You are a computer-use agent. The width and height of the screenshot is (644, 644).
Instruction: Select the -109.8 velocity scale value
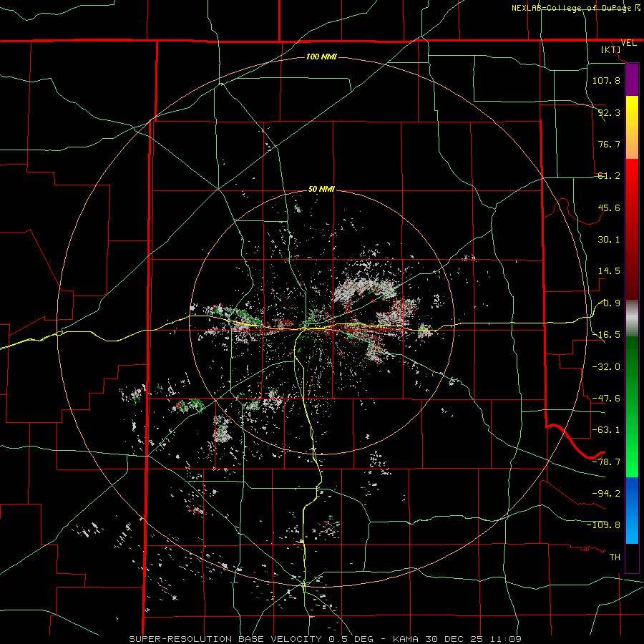click(x=603, y=525)
